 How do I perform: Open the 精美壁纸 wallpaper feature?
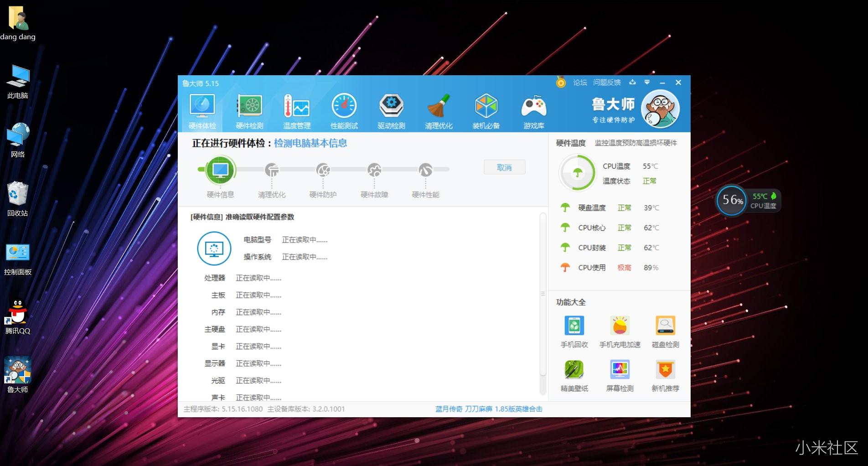[574, 375]
